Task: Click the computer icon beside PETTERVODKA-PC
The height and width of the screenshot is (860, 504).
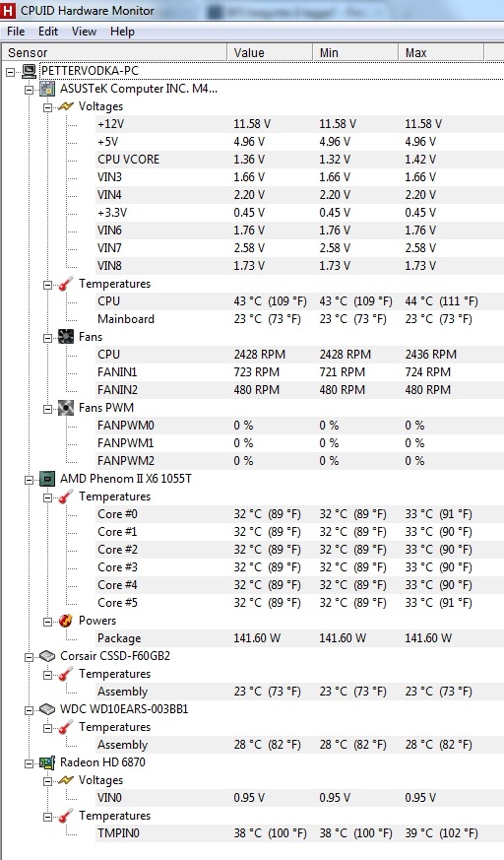Action: pyautogui.click(x=29, y=71)
